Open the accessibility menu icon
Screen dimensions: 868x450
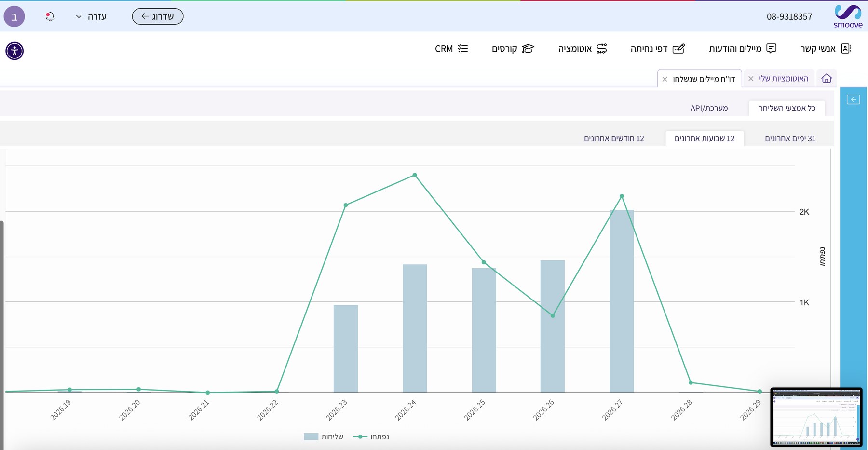click(x=14, y=51)
